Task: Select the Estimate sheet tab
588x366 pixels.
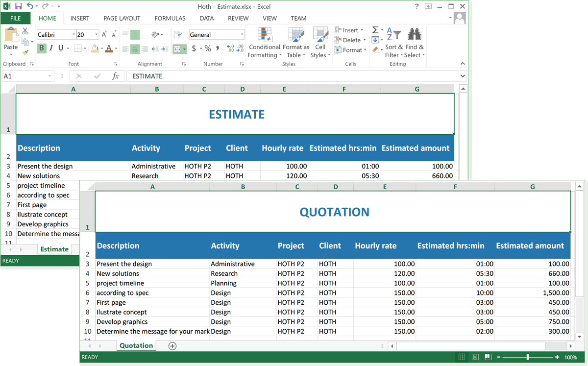Action: (x=54, y=249)
